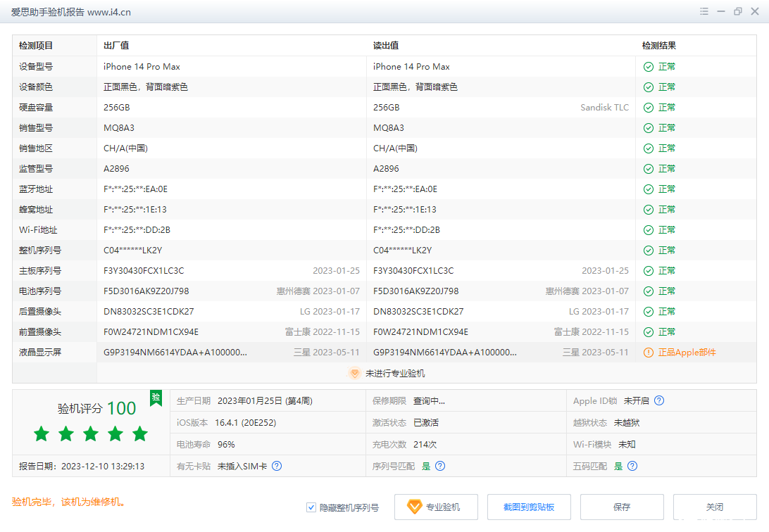Click the 液晶显示屏 row label
This screenshot has height=532, width=769.
click(40, 353)
